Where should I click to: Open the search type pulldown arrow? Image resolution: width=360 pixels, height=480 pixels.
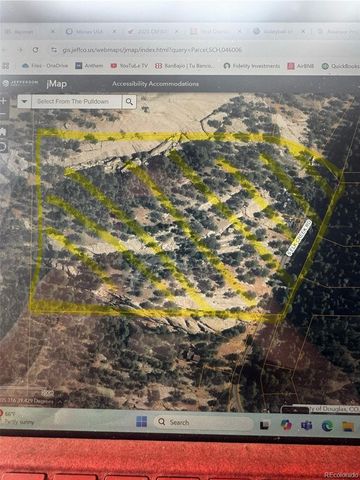tap(24, 101)
